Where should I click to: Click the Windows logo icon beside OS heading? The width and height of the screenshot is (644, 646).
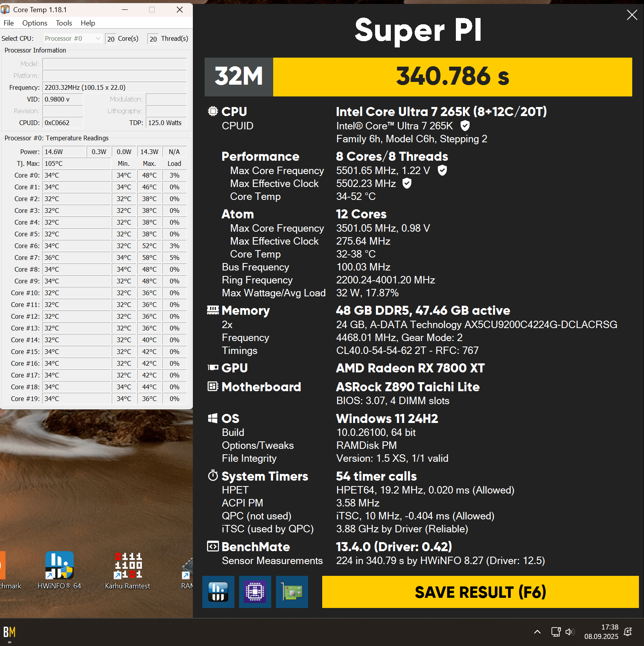213,418
